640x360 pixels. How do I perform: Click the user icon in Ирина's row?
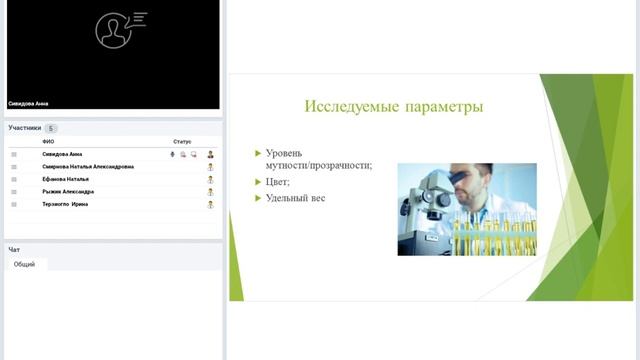tap(210, 204)
